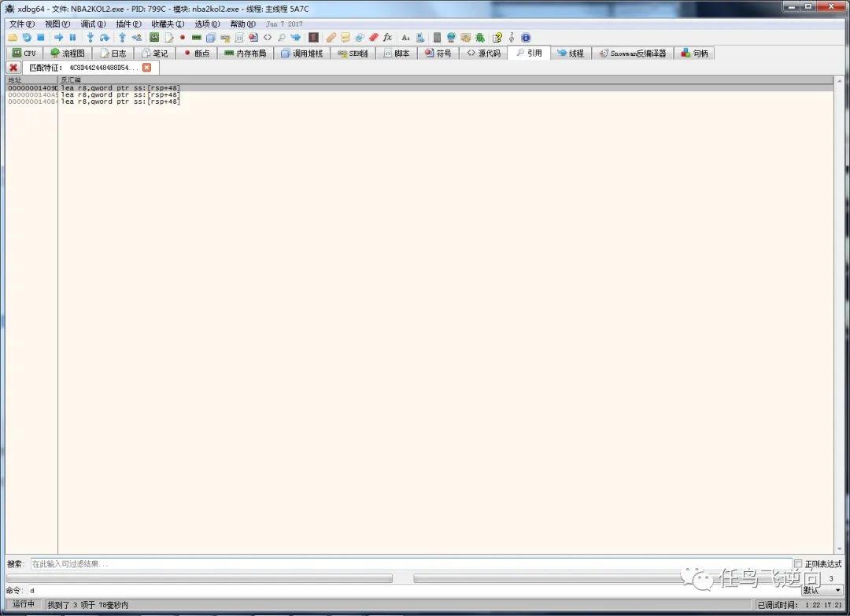Viewport: 850px width, 616px height.
Task: Click the call stack toolbar icon
Action: click(211, 38)
